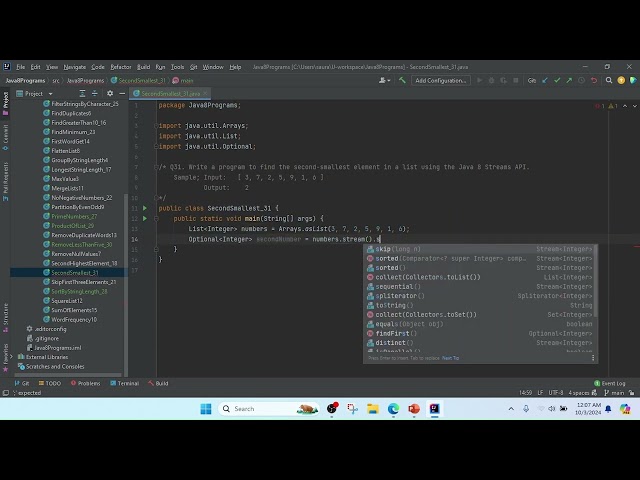The image size is (640, 480).
Task: Open Build tool window button
Action: [x=158, y=383]
